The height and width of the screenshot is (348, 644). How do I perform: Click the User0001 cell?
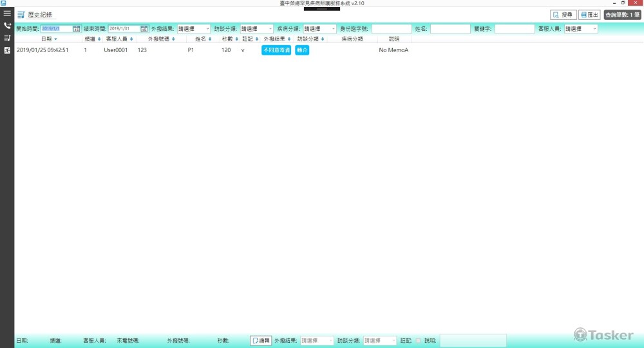click(x=115, y=50)
